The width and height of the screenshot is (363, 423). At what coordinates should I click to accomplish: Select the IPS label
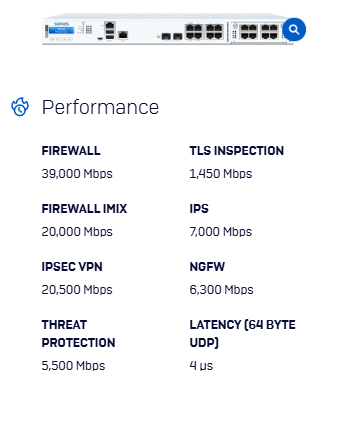pyautogui.click(x=199, y=209)
